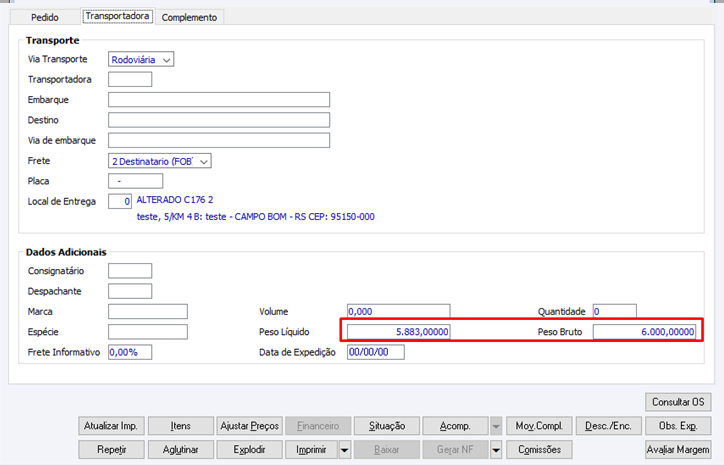This screenshot has width=724, height=465.
Task: Click the Consultar OS button
Action: pos(678,402)
